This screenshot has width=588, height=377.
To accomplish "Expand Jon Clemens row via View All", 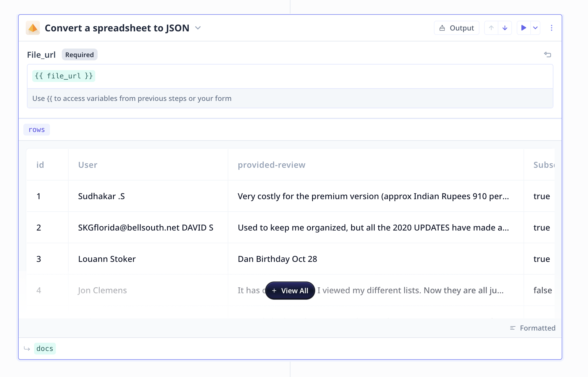I will point(290,291).
